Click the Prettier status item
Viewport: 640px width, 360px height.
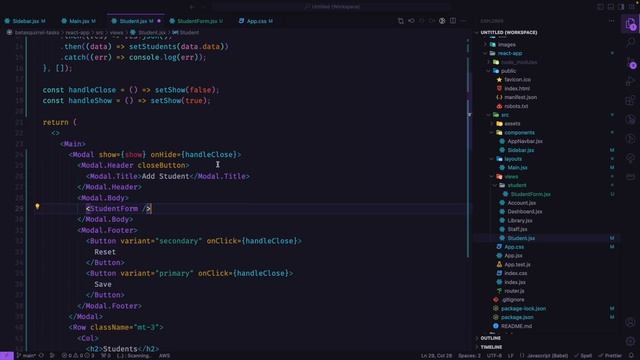(x=610, y=356)
